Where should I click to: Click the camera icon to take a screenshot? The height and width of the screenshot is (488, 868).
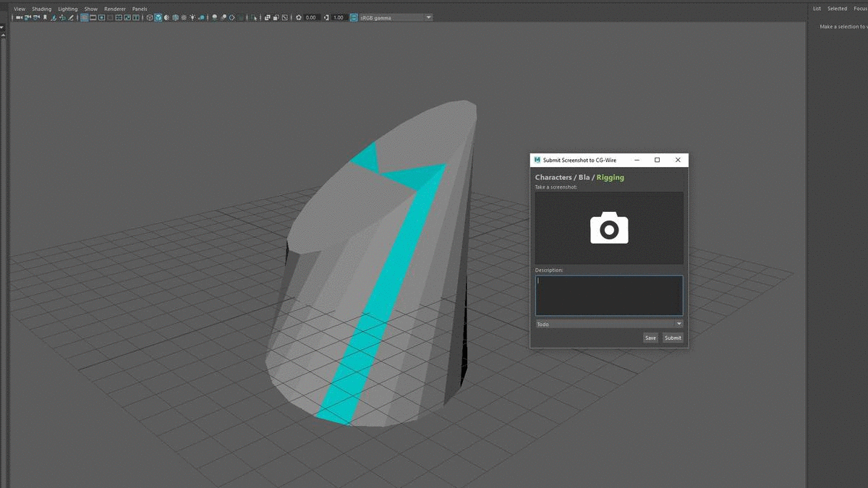point(609,228)
